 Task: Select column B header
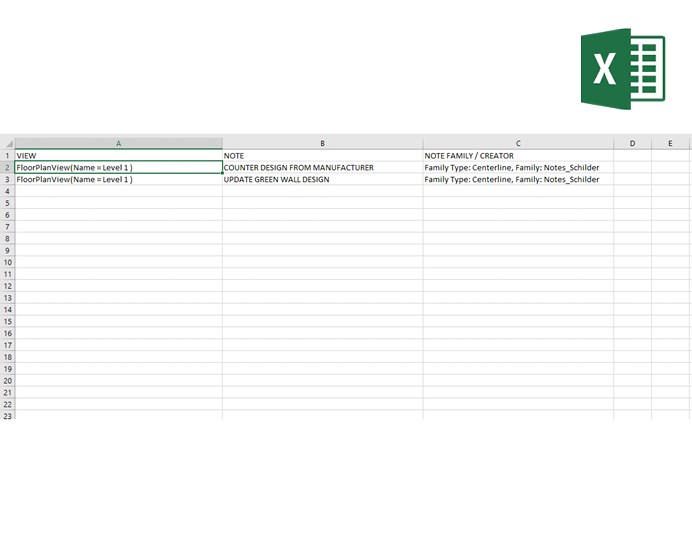(322, 144)
